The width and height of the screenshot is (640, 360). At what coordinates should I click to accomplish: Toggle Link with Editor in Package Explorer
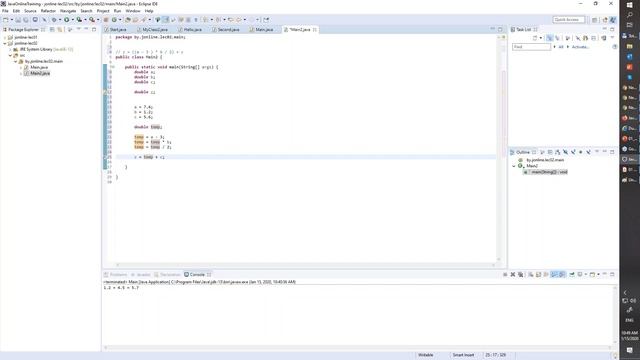point(60,29)
